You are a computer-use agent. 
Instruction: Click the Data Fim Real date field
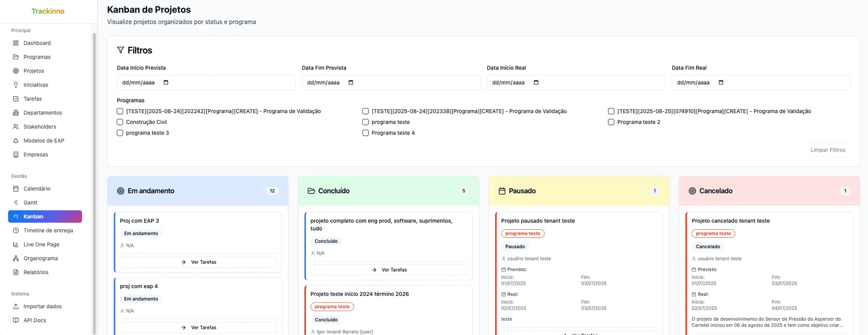[x=761, y=83]
